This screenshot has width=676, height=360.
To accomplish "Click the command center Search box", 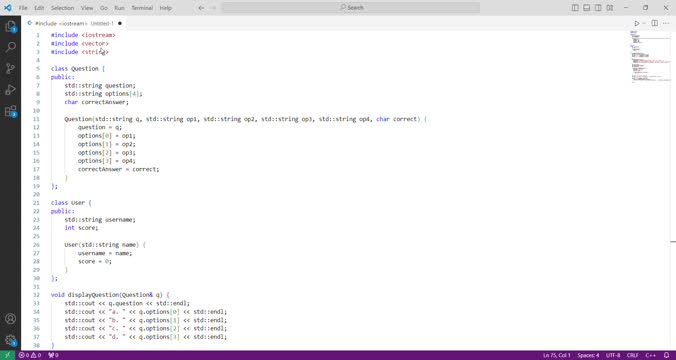I will pyautogui.click(x=351, y=8).
